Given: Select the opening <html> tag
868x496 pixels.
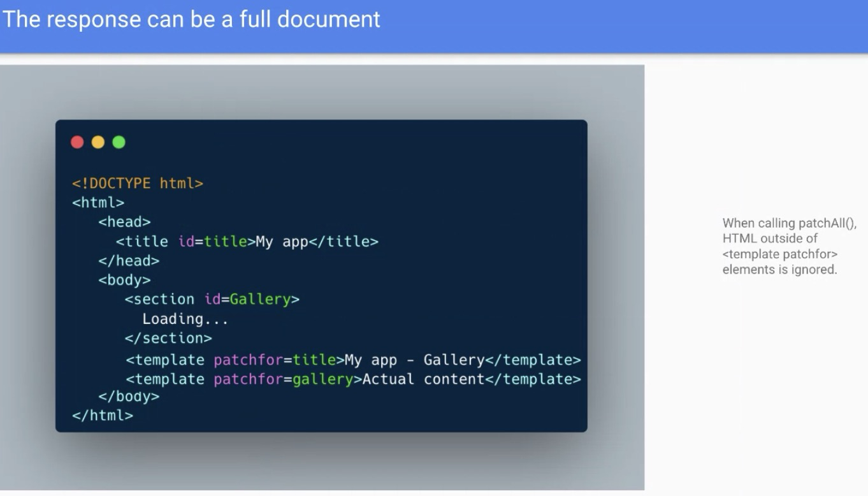Looking at the screenshot, I should click(98, 203).
